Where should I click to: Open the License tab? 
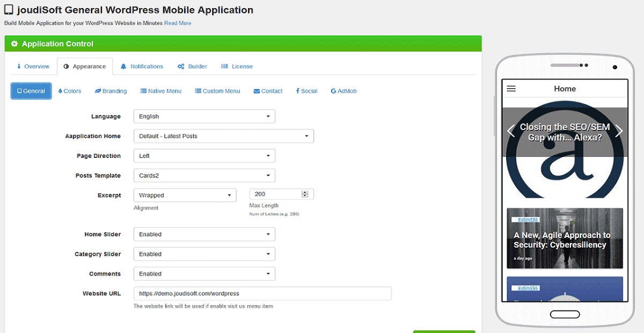click(237, 67)
